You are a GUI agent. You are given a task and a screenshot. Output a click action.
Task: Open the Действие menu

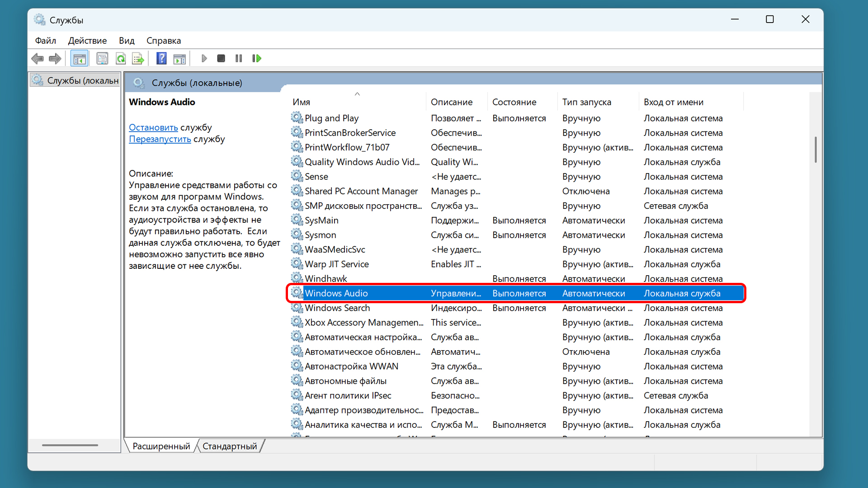coord(87,41)
